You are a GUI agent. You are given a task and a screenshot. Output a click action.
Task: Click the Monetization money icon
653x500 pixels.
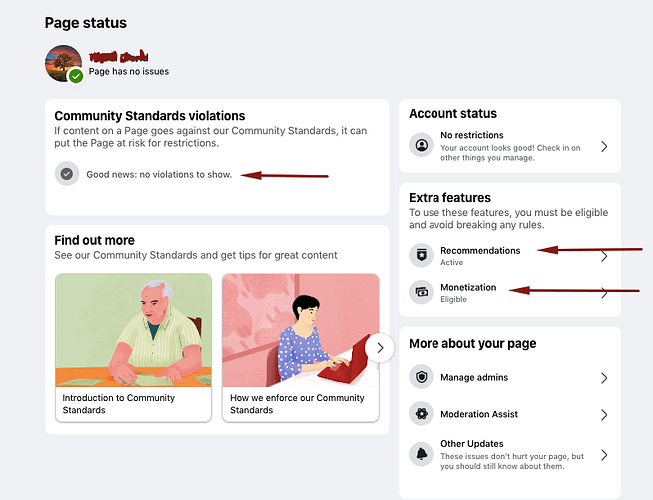point(421,292)
